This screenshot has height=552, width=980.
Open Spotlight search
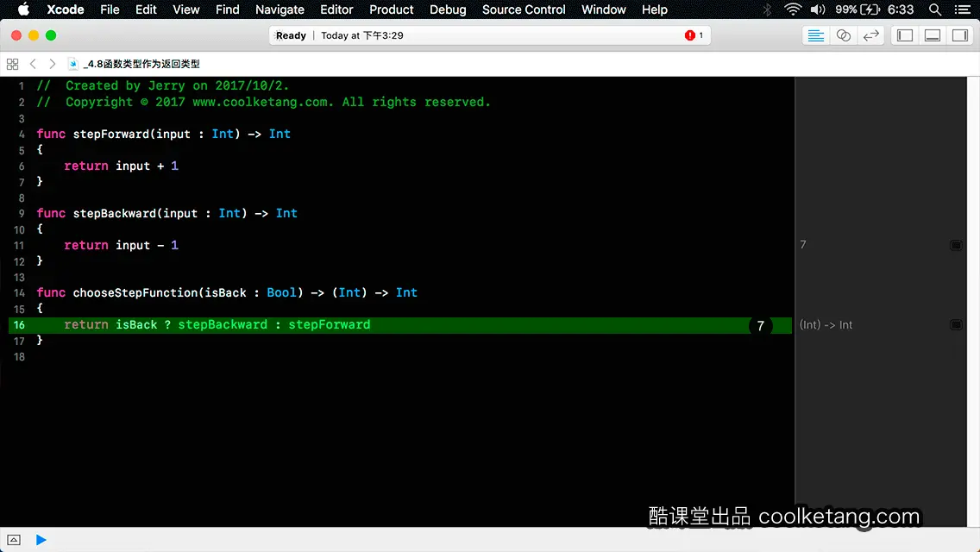tap(935, 9)
